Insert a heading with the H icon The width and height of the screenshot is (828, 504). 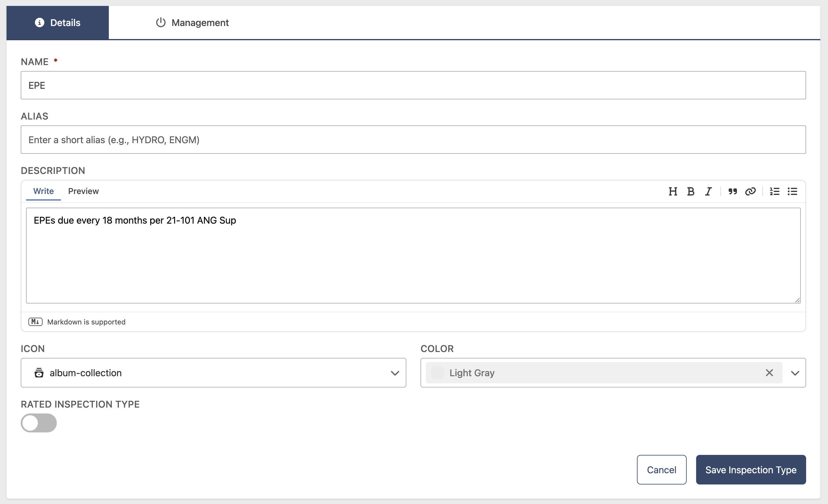(x=673, y=192)
